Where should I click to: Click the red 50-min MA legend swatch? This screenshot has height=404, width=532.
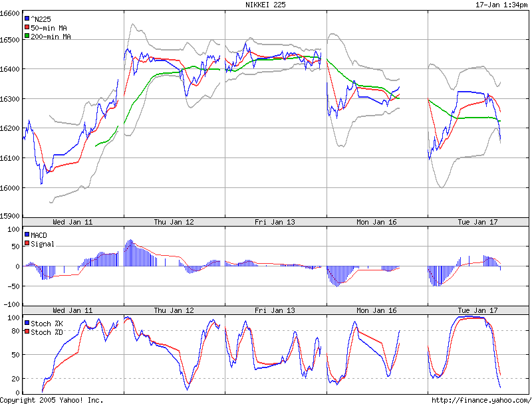point(27,27)
